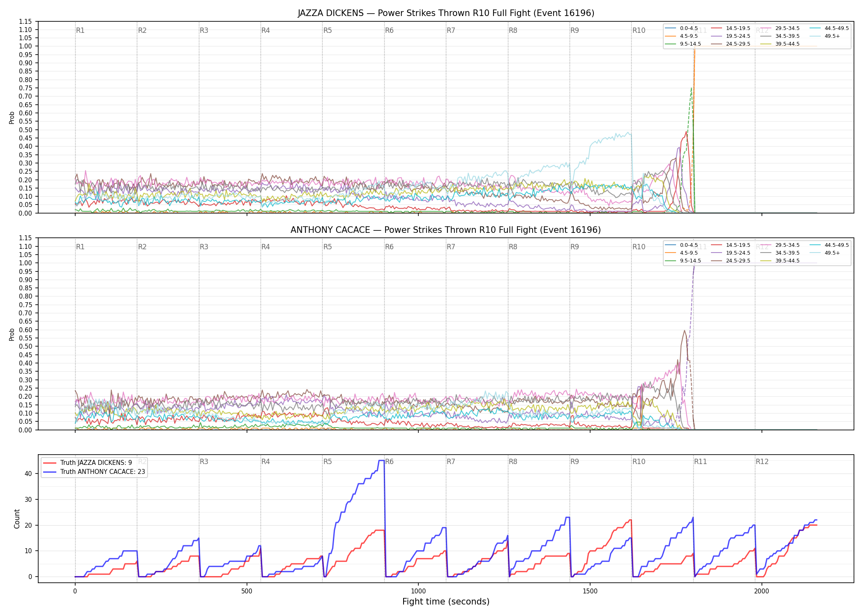Pick 14.5-19.5 legend entry in Jazza Dickens chart
Screen dimensions: 863x616
[731, 28]
